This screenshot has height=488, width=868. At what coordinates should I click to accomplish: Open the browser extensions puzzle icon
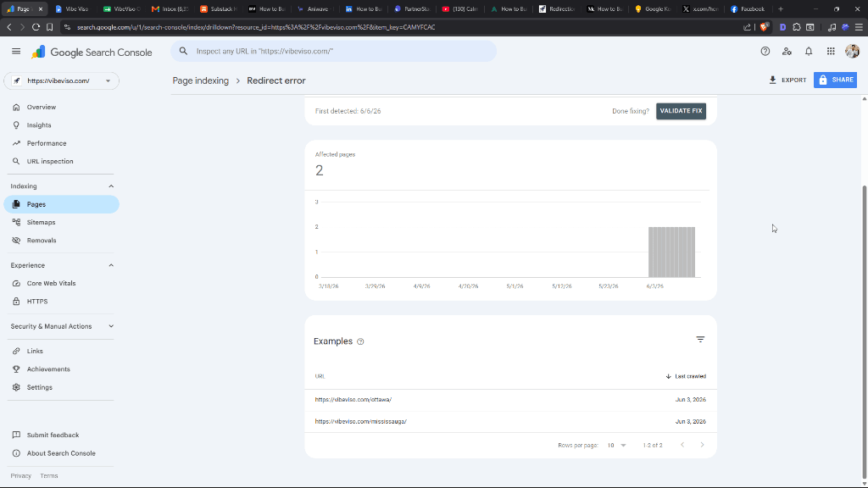pos(797,27)
